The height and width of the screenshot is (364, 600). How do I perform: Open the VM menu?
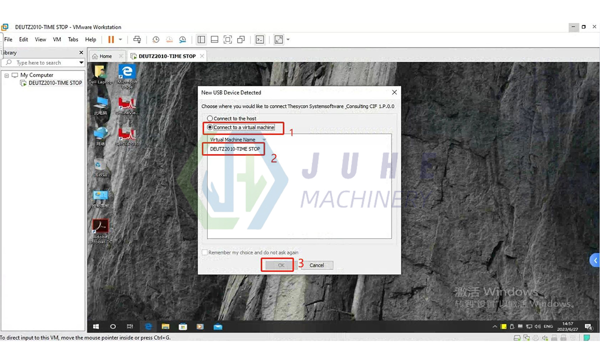click(56, 39)
